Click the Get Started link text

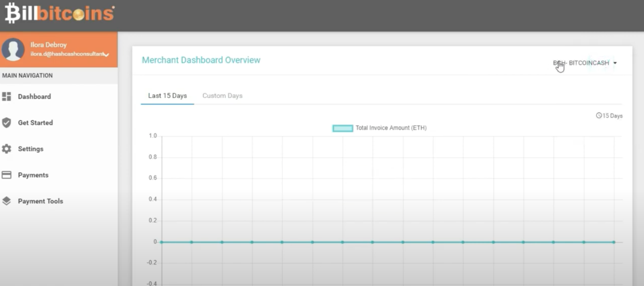pos(35,123)
